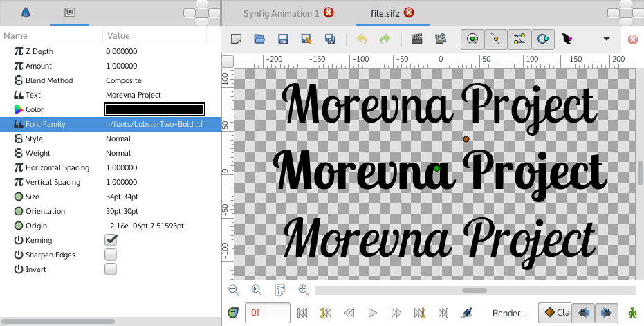The width and height of the screenshot is (644, 326).
Task: Enable the Invert checkbox
Action: (x=111, y=269)
